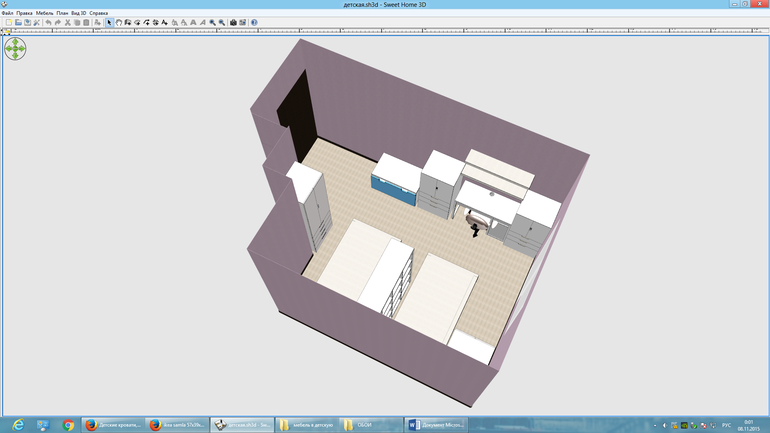Click the New home toolbar icon

coord(9,22)
